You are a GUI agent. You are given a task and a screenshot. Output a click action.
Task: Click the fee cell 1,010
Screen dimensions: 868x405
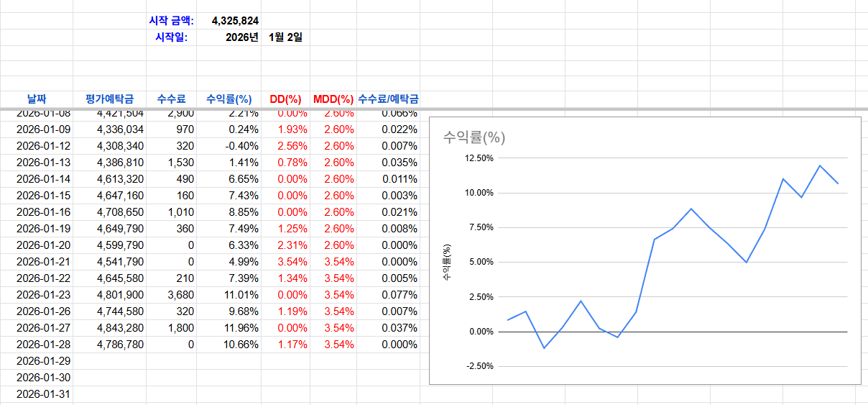(170, 212)
